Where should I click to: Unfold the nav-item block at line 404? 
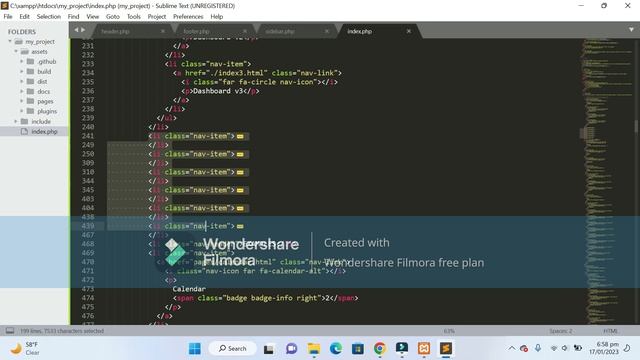click(x=240, y=208)
